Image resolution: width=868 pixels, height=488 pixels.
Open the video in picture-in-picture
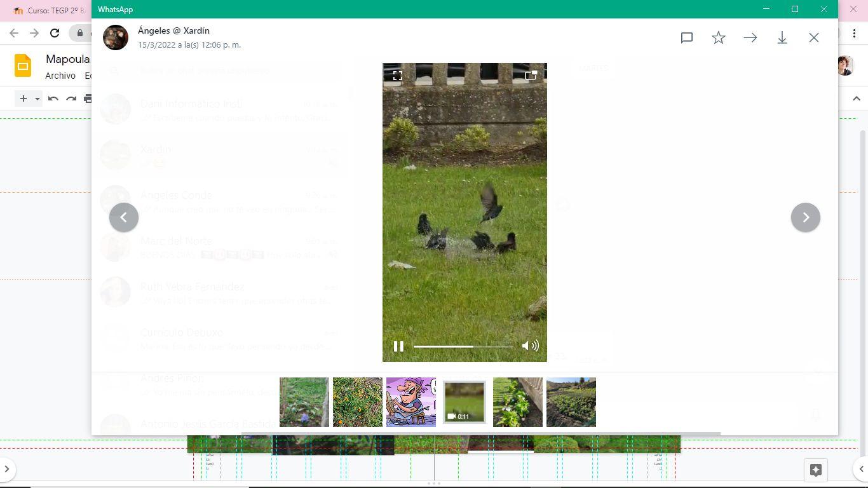pyautogui.click(x=531, y=76)
